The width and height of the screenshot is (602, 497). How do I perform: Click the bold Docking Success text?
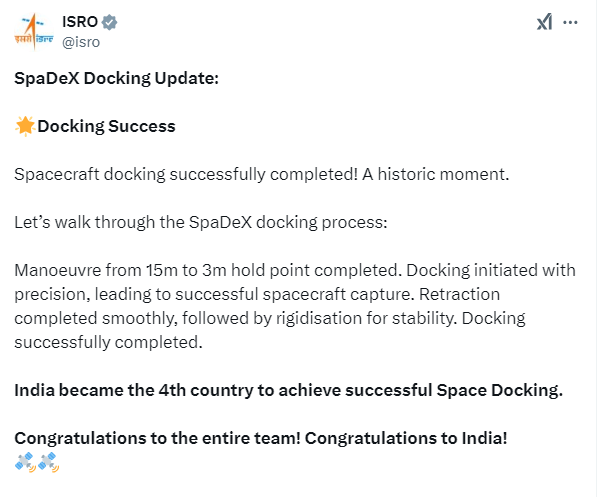pyautogui.click(x=106, y=126)
